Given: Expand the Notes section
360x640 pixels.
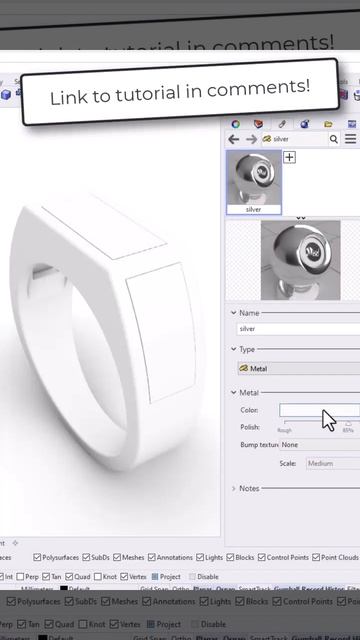Looking at the screenshot, I should (233, 488).
